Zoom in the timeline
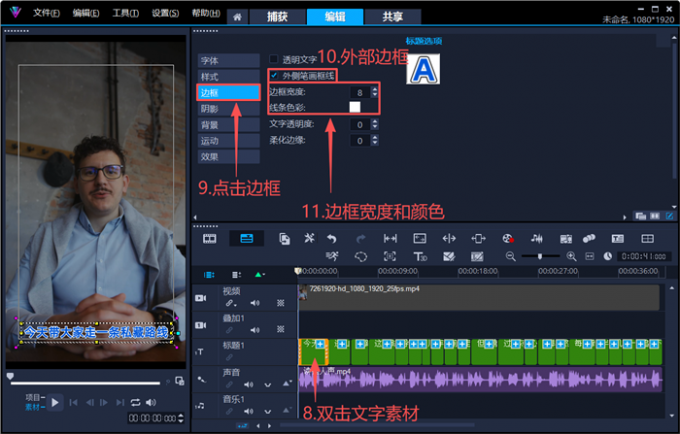 coord(572,257)
